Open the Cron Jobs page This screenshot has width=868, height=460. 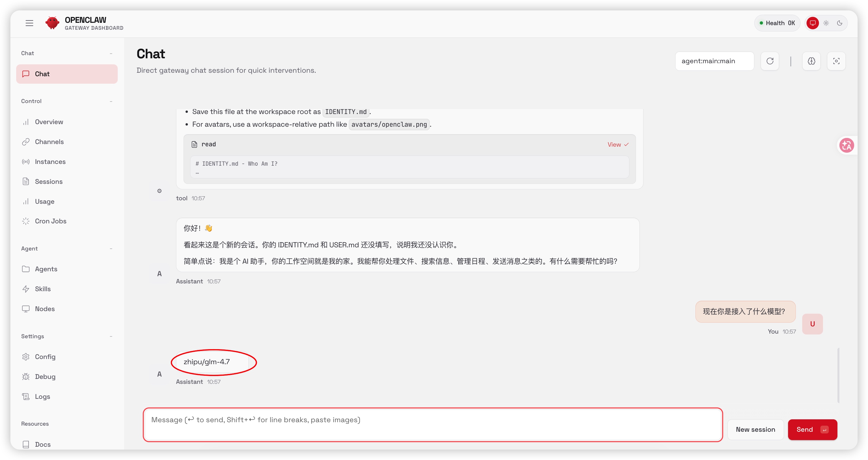(50, 221)
